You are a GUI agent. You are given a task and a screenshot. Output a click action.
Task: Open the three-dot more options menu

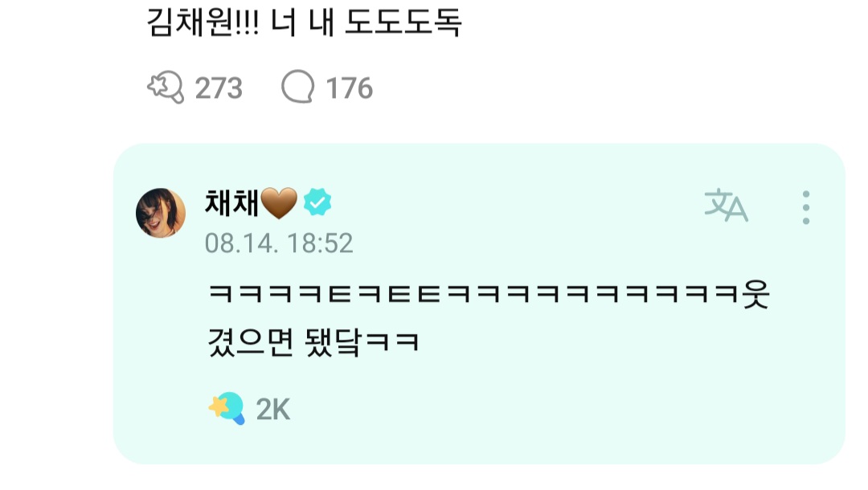coord(806,207)
